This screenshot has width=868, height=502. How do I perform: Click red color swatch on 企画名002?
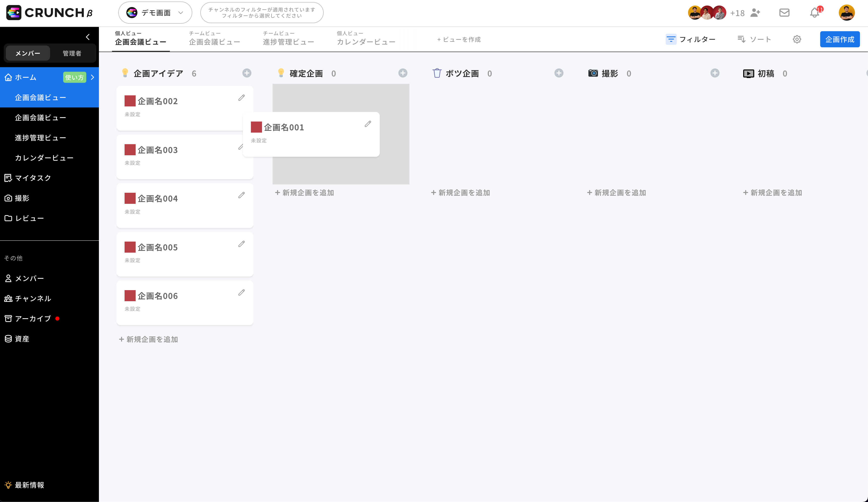(x=130, y=101)
